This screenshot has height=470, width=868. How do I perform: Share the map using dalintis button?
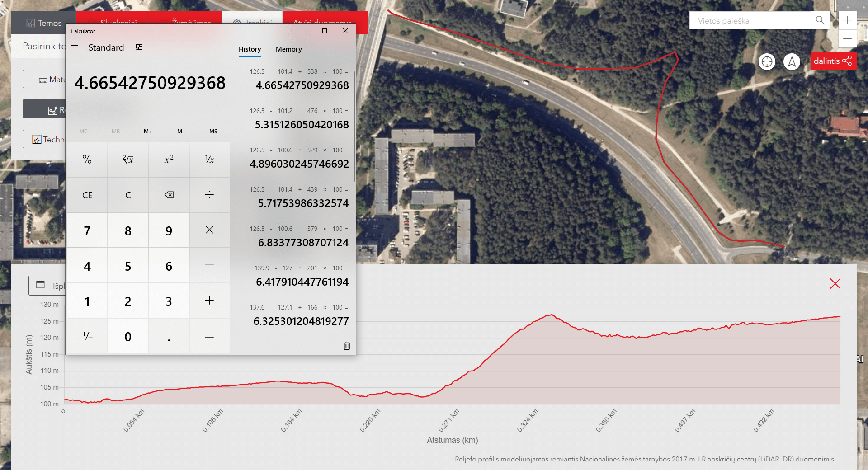pos(833,61)
